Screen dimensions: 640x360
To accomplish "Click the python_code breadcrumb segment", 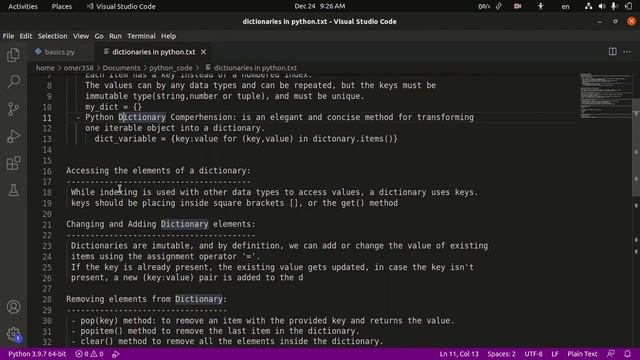I will [171, 68].
